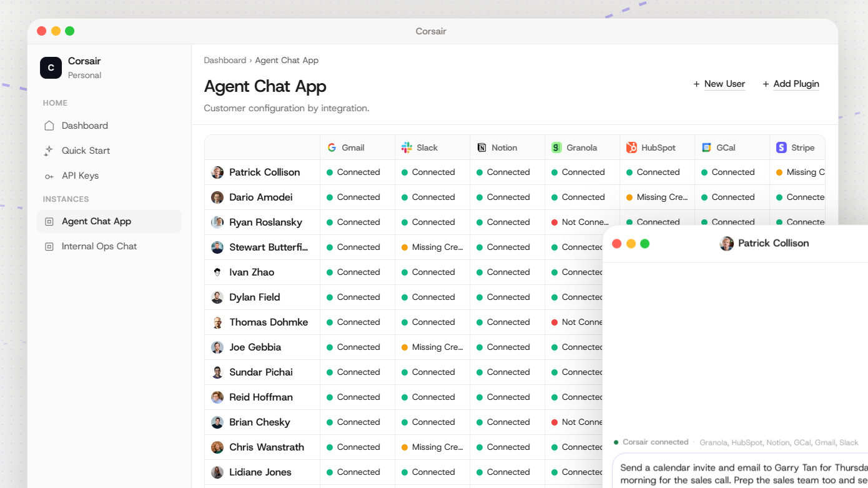Click Thomas Dohmke's avatar in the table
The height and width of the screenshot is (488, 868).
tap(217, 322)
